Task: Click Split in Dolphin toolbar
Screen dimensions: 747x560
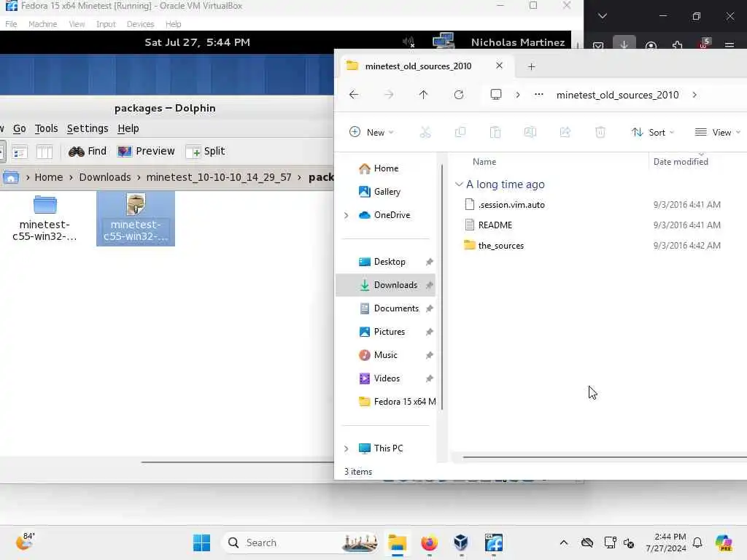Action: [205, 152]
